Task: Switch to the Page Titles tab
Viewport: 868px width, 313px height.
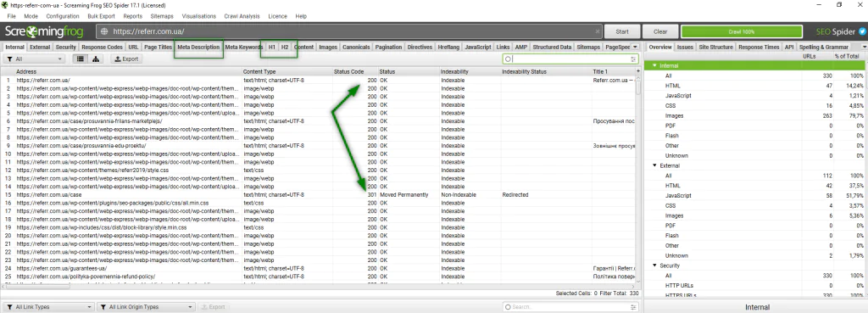Action: tap(159, 48)
